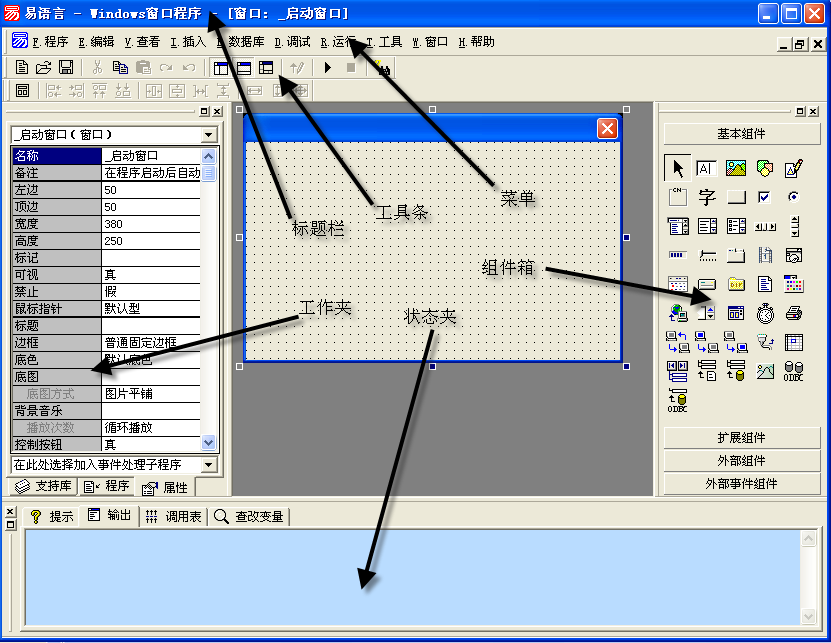
Task: Pick the edit box component icon
Action: click(x=706, y=169)
